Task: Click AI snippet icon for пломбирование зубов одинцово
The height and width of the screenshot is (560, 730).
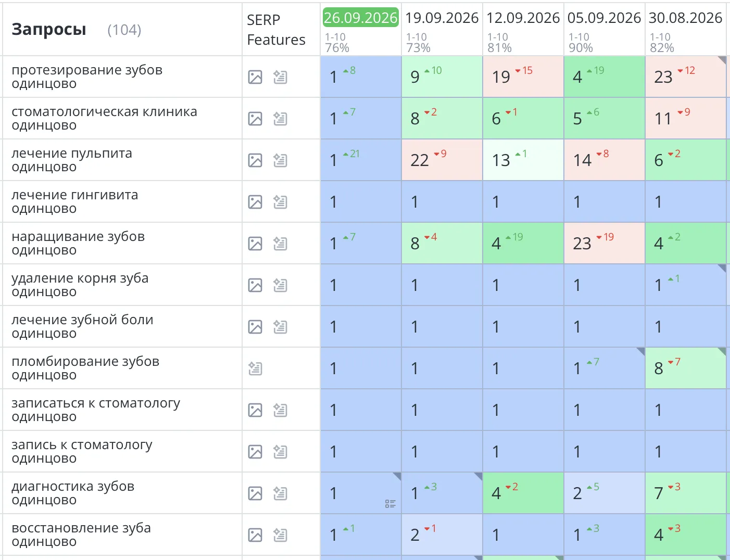Action: pos(255,368)
